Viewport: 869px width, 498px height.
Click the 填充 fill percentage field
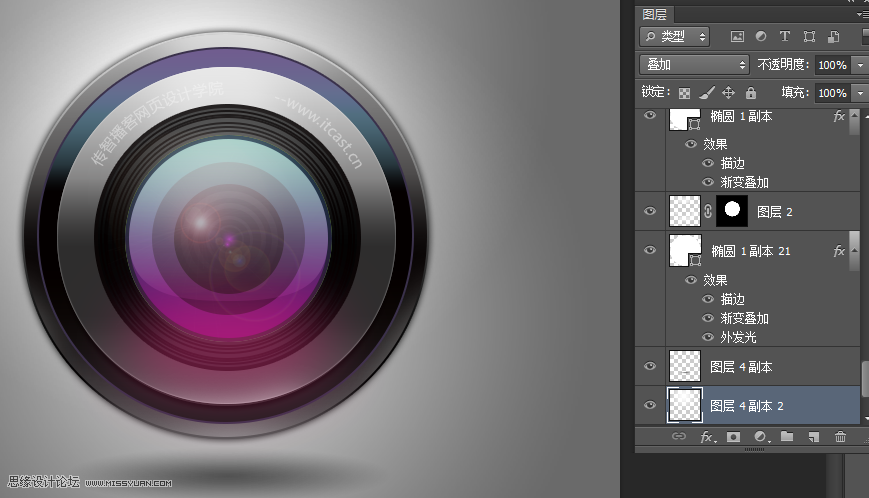[831, 93]
